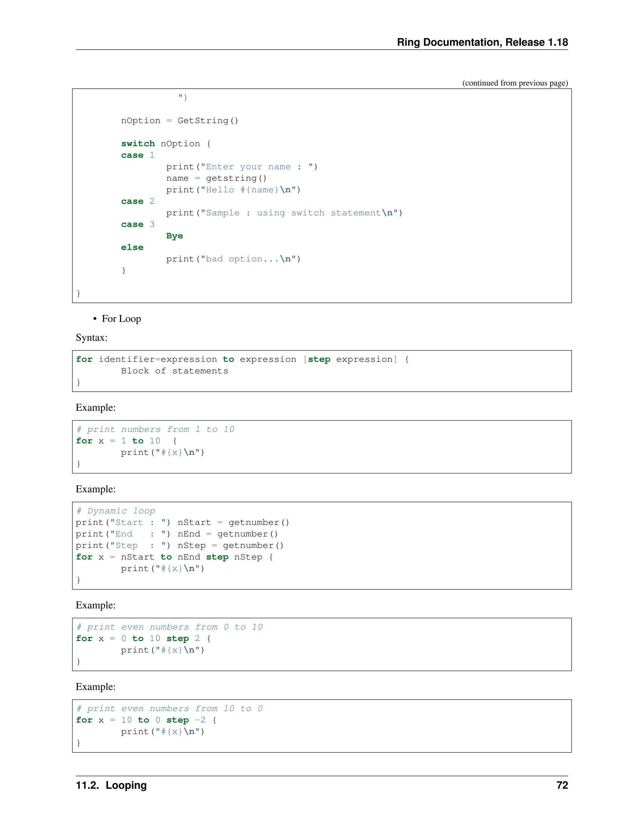The width and height of the screenshot is (644, 833).
Task: Click the 'case 1' line
Action: pyautogui.click(x=138, y=155)
